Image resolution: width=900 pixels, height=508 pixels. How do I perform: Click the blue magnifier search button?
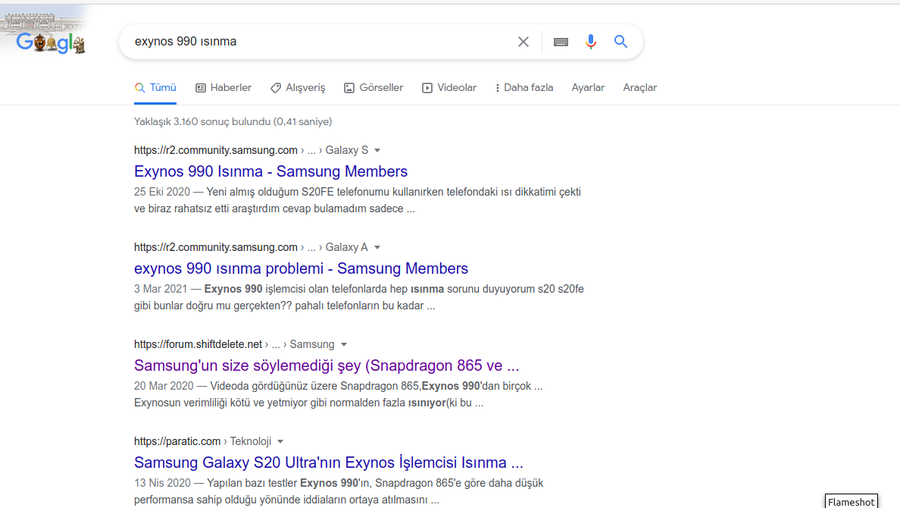tap(621, 42)
